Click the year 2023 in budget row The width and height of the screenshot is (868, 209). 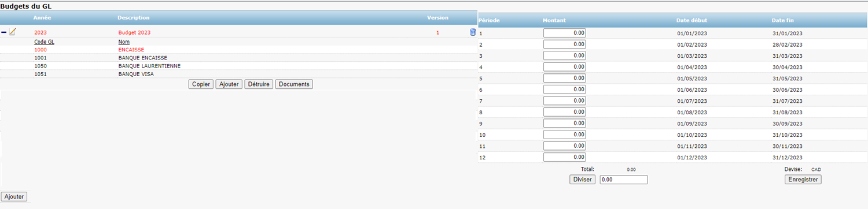coord(41,33)
